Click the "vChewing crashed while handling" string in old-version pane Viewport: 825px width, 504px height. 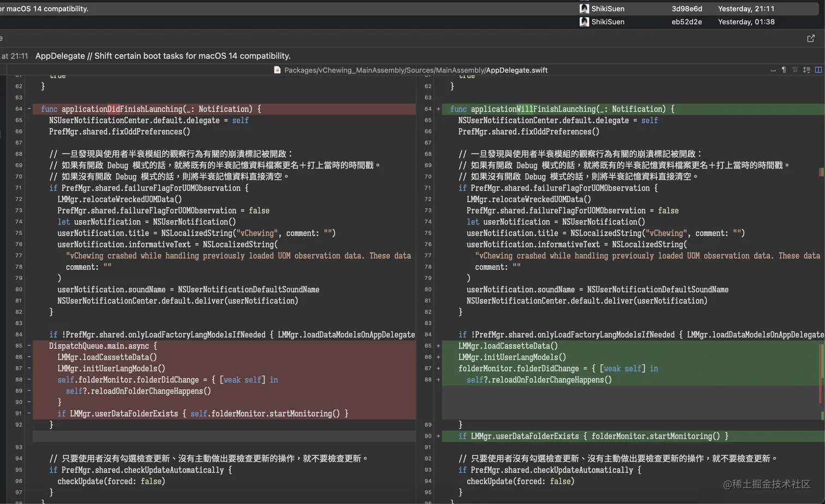(238, 256)
